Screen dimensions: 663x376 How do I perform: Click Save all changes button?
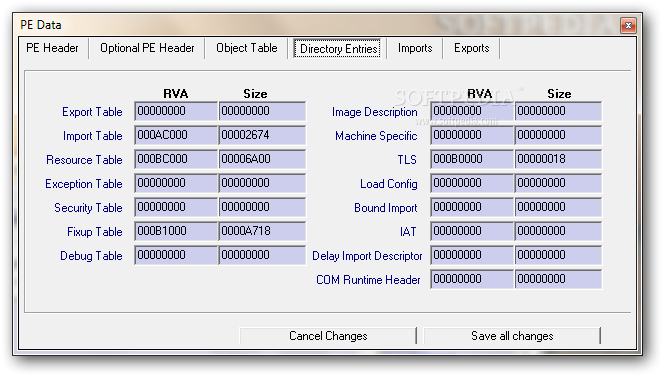512,336
